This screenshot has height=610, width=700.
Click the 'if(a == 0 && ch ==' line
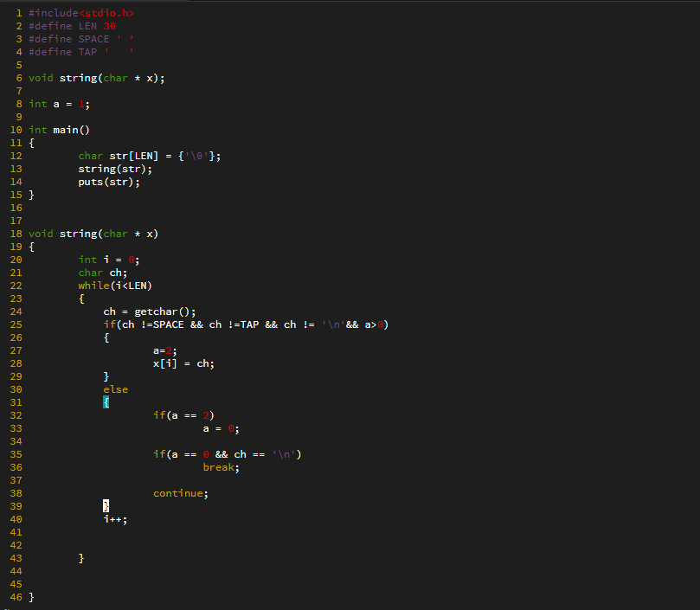tap(228, 454)
